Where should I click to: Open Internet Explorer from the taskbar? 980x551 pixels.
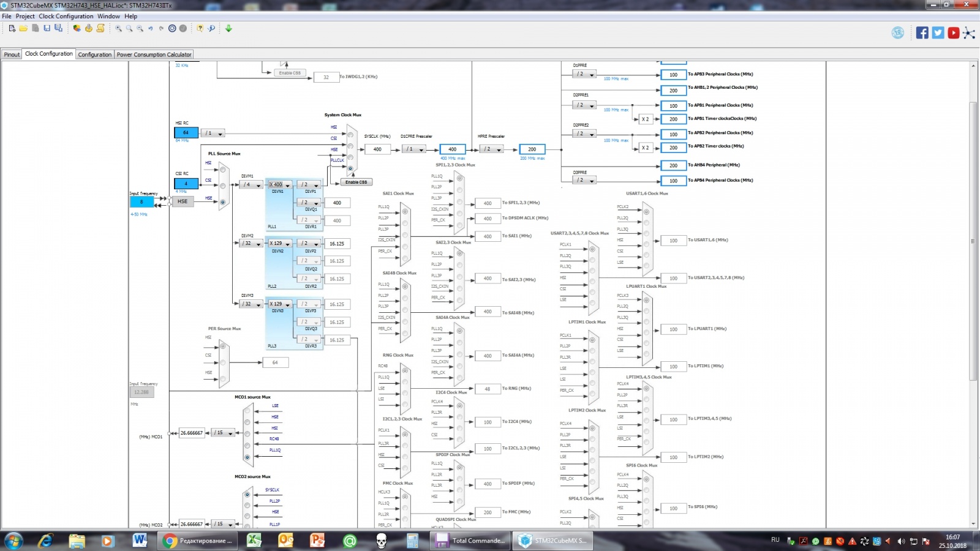[x=45, y=541]
